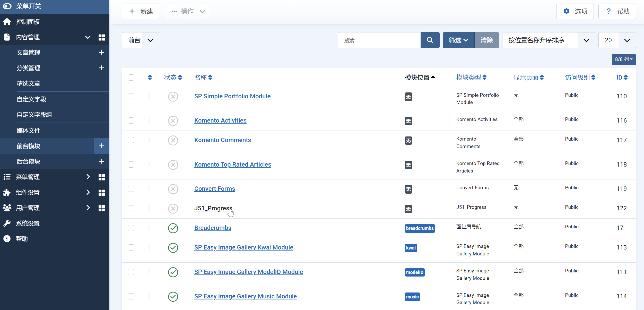Open the 按位置名称升序排序 sort dropdown
Image resolution: width=644 pixels, height=310 pixels.
click(548, 40)
